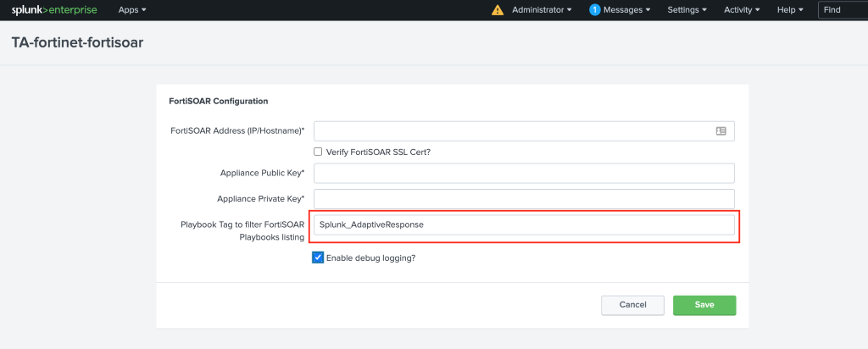Enable Verify FortiSOAR SSL Cert checkbox

(x=318, y=152)
